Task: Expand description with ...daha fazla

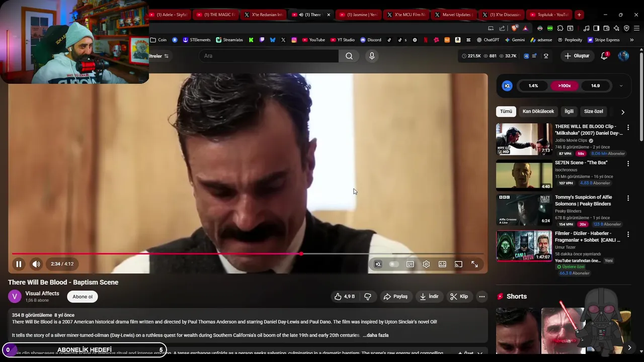Action: click(375, 335)
